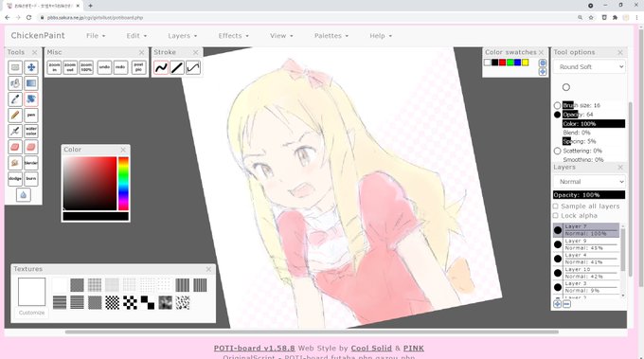Select the paint bucket flood fill tool
The height and width of the screenshot is (359, 644).
(15, 83)
